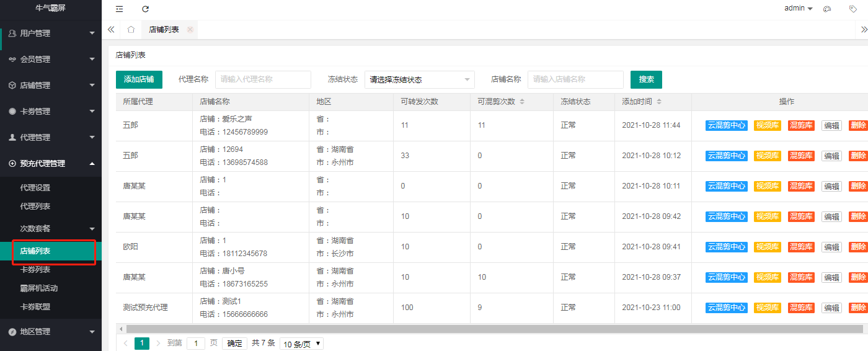This screenshot has width=868, height=351.
Task: Select pagination page 1
Action: 142,343
